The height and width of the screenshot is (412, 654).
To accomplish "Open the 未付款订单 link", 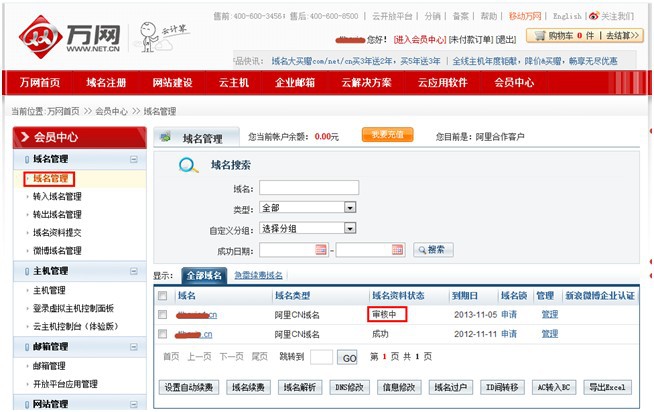I will [x=471, y=40].
